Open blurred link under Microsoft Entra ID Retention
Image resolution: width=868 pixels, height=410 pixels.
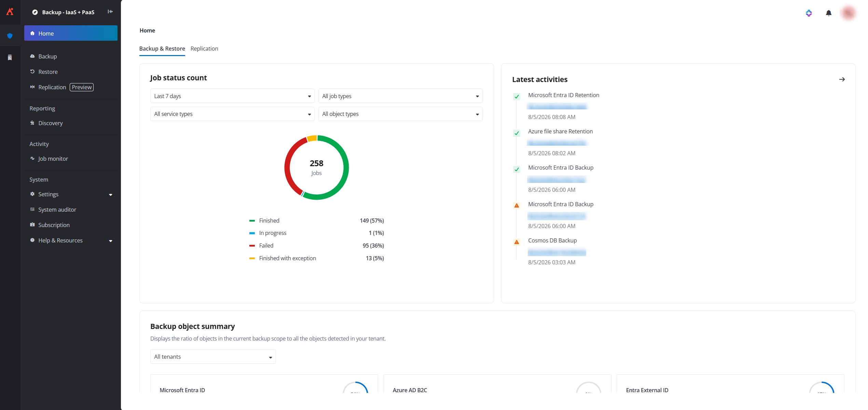[x=557, y=107]
